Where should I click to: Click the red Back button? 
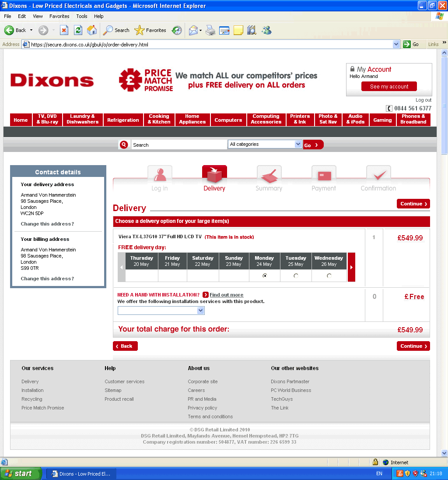[x=126, y=346]
